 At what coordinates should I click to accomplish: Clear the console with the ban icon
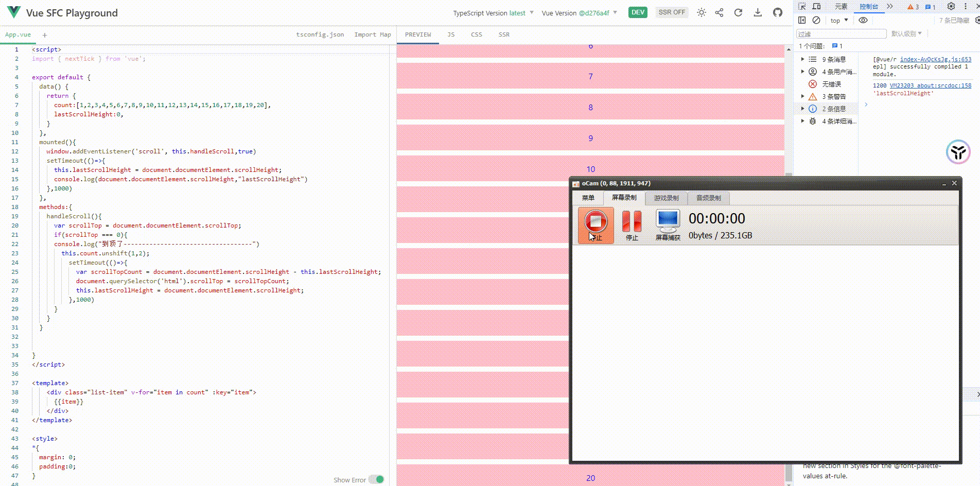point(816,20)
